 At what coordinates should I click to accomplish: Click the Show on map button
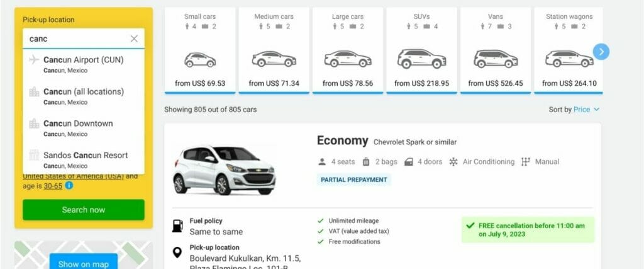tap(84, 264)
